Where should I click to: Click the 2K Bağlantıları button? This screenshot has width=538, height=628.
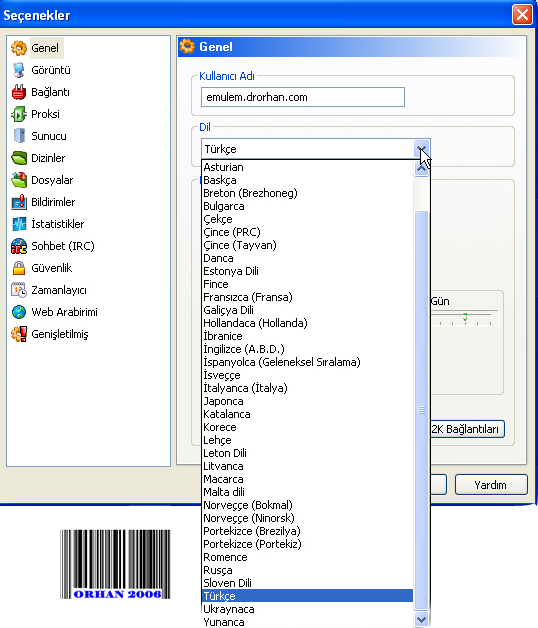pos(467,429)
